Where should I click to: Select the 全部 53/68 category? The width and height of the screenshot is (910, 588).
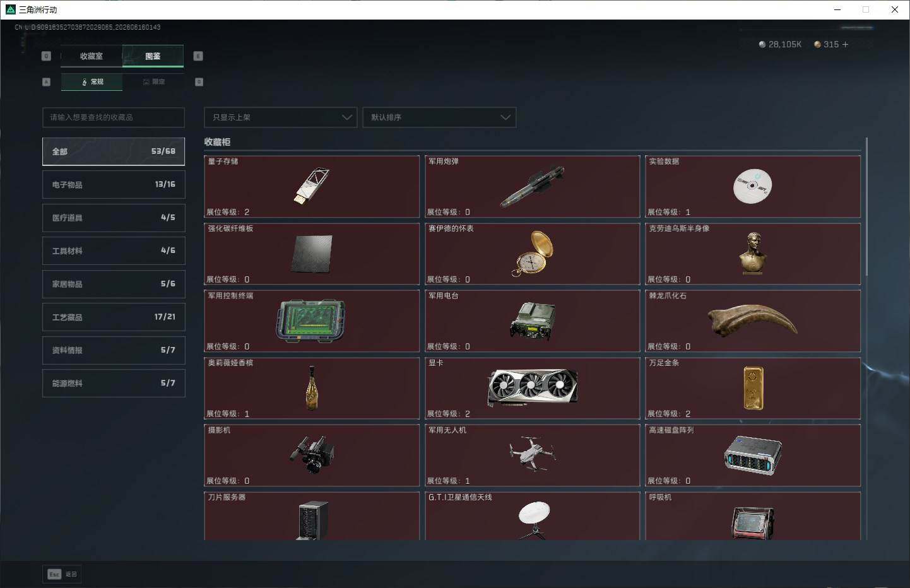click(x=114, y=151)
